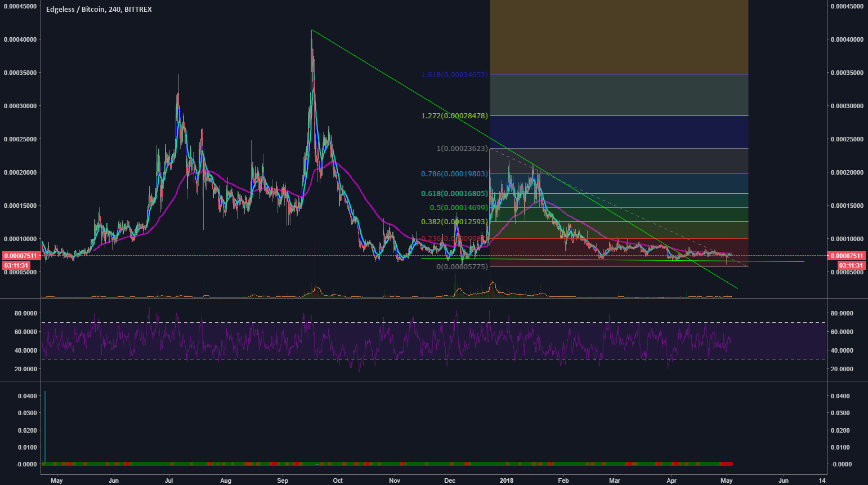The width and height of the screenshot is (868, 485).
Task: Click the Edgeless / Bitcoin, 240, BITTREX title
Action: (99, 10)
